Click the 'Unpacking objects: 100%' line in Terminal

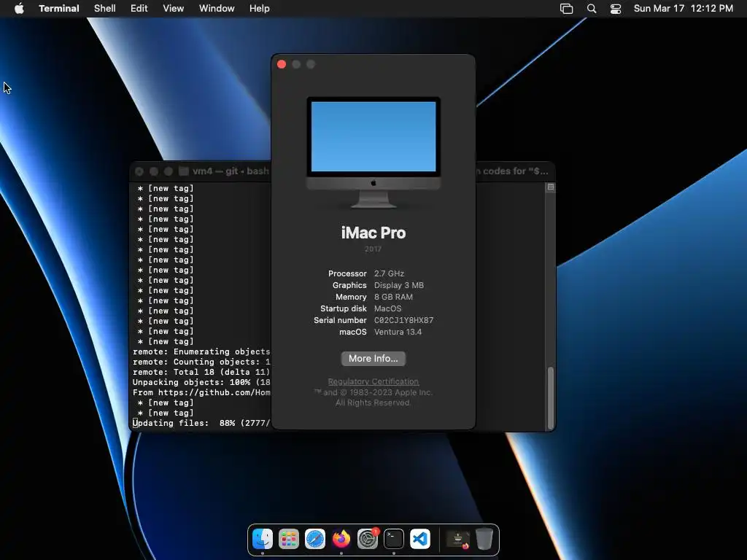click(201, 382)
